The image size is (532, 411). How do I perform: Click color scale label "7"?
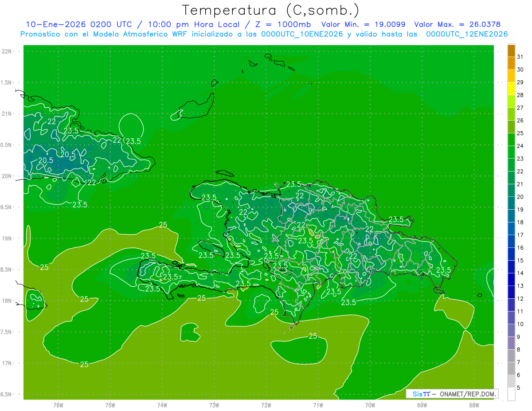(x=519, y=362)
